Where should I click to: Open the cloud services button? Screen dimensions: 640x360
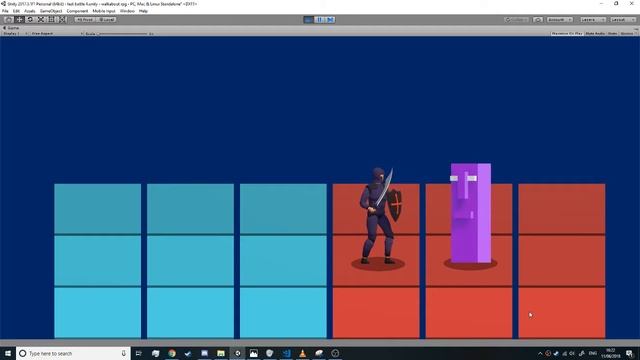(x=538, y=20)
